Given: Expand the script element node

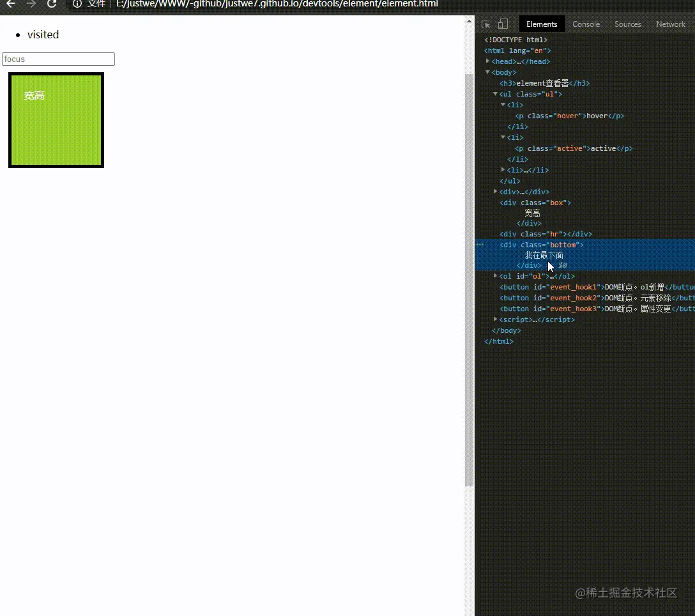Looking at the screenshot, I should click(495, 319).
